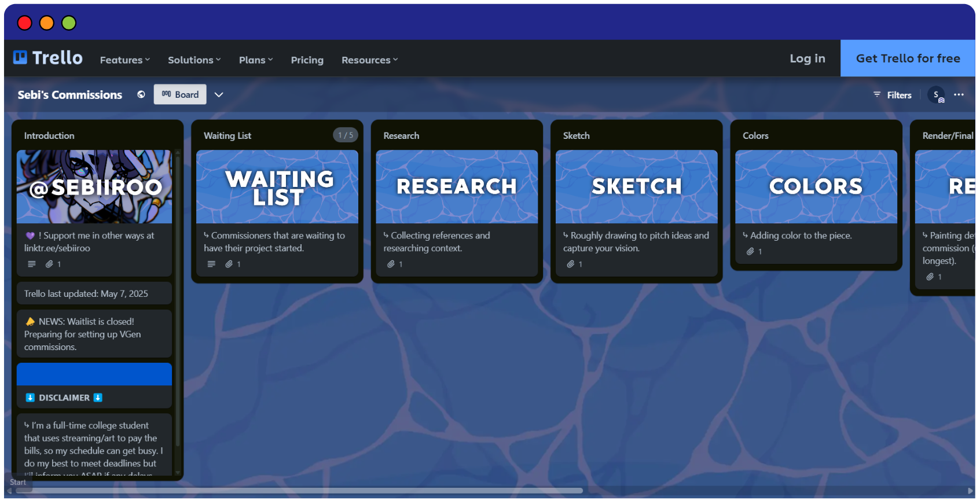
Task: Open the board's three-dot menu
Action: pyautogui.click(x=959, y=95)
